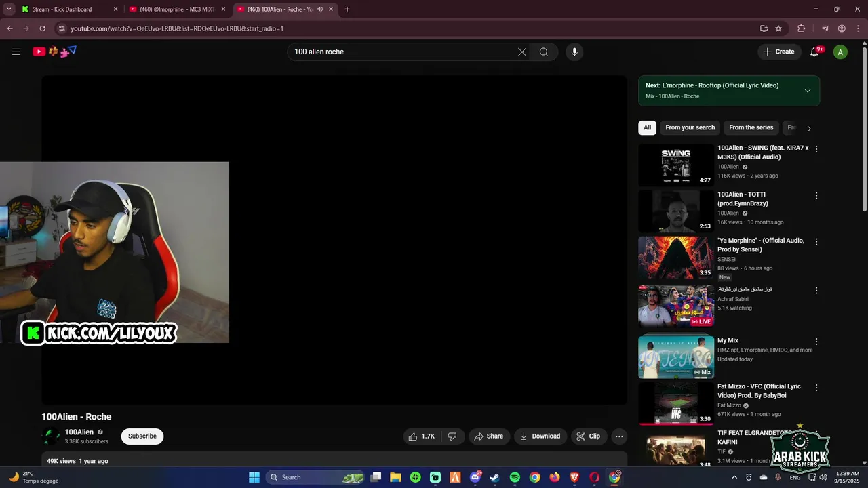The image size is (868, 488).
Task: Click the Windows taskbar Search box
Action: [x=315, y=477]
